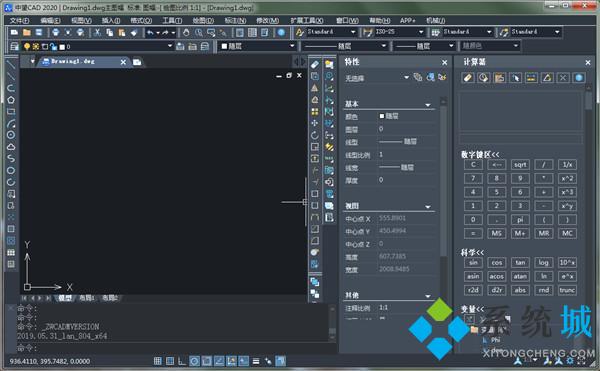The height and width of the screenshot is (371, 600).
Task: Select the Rectangle draw tool
Action: [x=11, y=112]
